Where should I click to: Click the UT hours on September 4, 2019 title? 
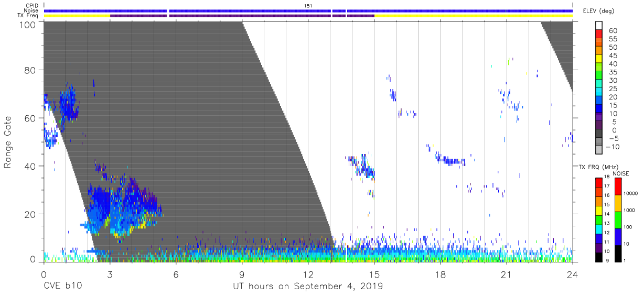point(308,287)
